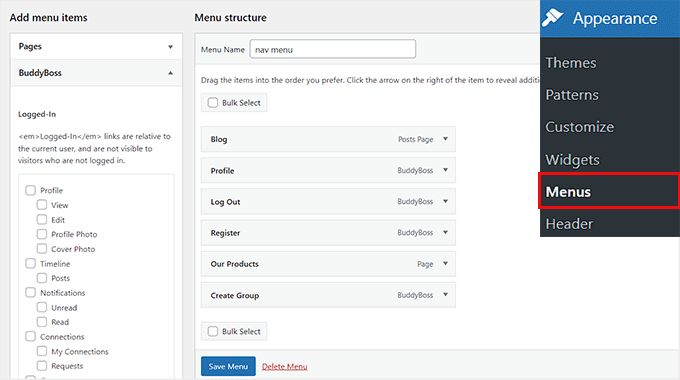Select the Register menu item bar
Screen dimensions: 680x380
pyautogui.click(x=328, y=233)
